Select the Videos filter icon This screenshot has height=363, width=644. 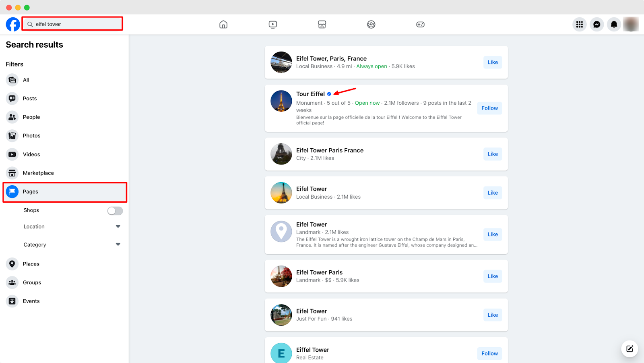coord(12,154)
